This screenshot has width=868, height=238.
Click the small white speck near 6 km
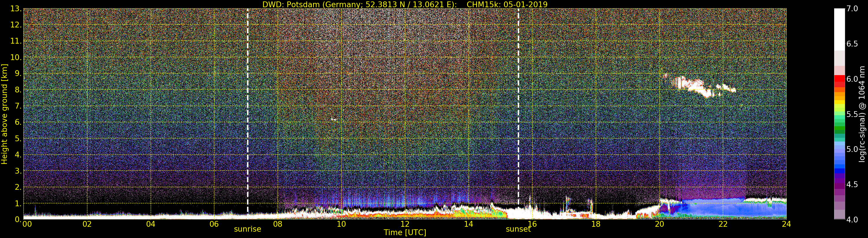[x=334, y=119]
